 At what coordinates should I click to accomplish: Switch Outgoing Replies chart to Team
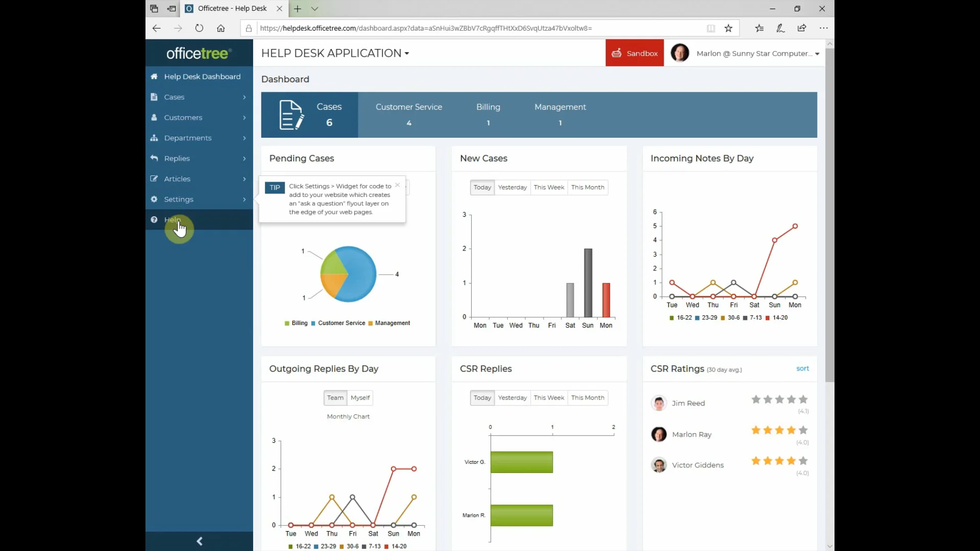pos(335,398)
